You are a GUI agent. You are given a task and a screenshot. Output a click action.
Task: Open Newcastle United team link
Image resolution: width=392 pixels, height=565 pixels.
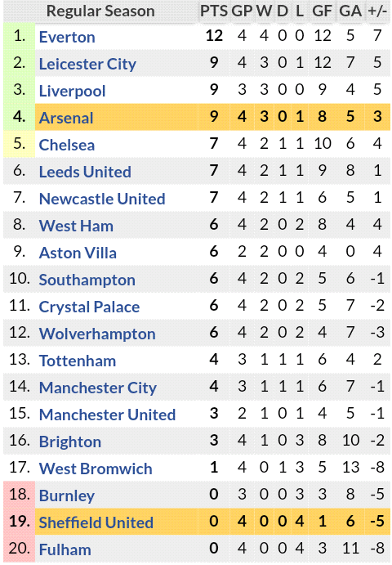click(102, 199)
